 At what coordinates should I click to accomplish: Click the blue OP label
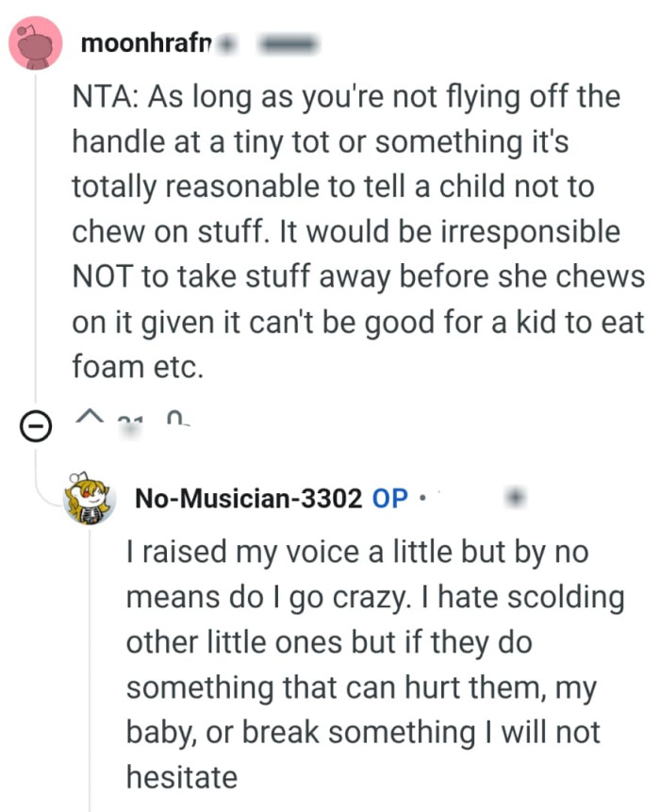(x=389, y=496)
